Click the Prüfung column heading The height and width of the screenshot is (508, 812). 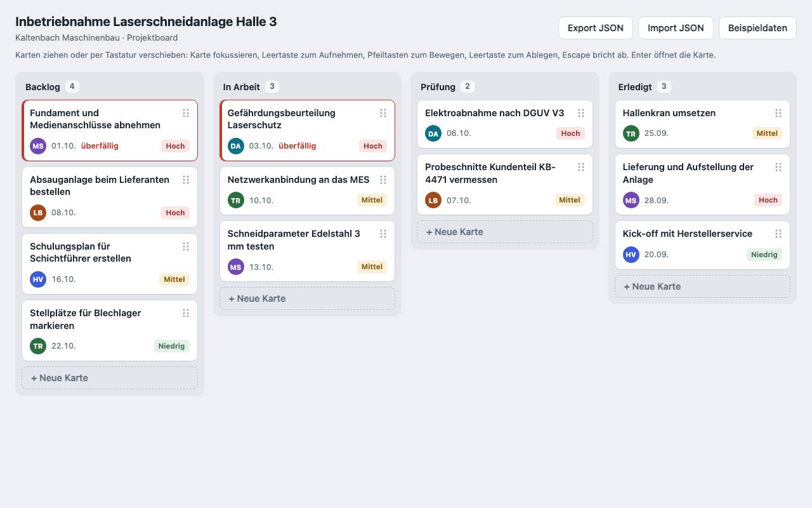(438, 87)
